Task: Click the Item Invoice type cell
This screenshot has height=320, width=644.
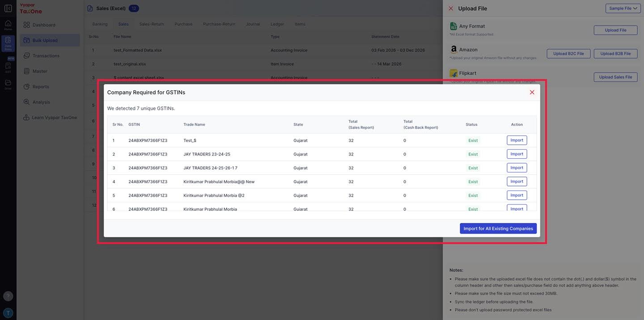Action: (x=282, y=64)
